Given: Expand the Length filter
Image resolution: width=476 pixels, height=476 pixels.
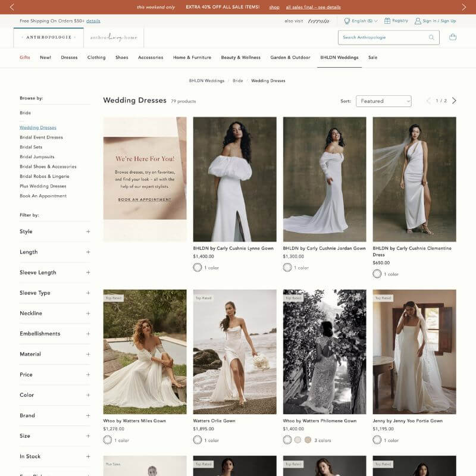Looking at the screenshot, I should [55, 252].
